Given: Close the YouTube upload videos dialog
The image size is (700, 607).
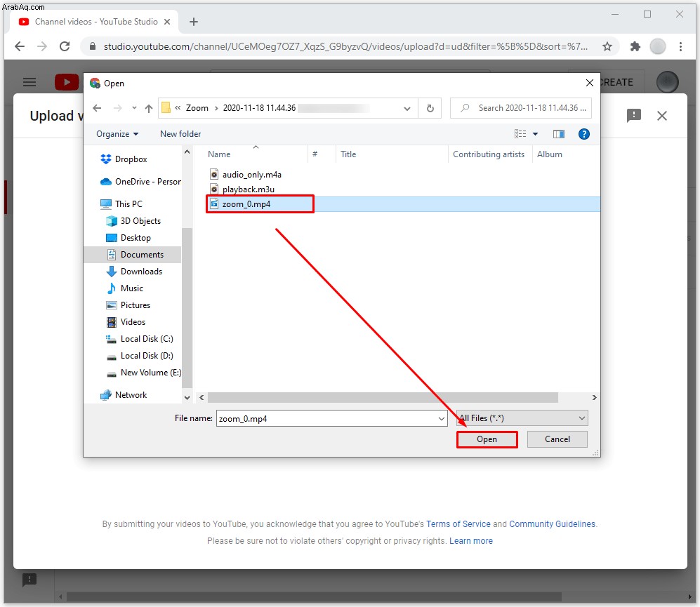Looking at the screenshot, I should click(x=661, y=116).
